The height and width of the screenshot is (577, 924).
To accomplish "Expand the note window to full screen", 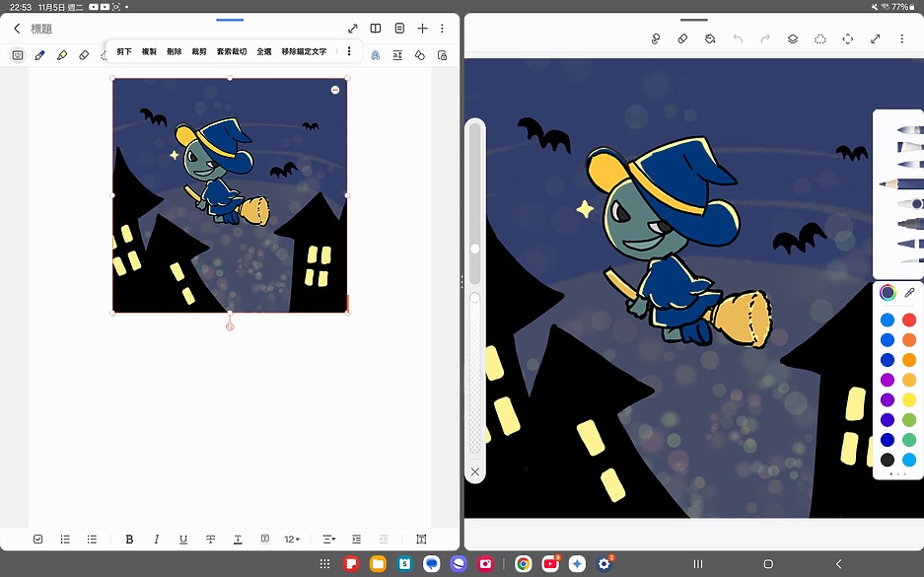I will pyautogui.click(x=352, y=29).
